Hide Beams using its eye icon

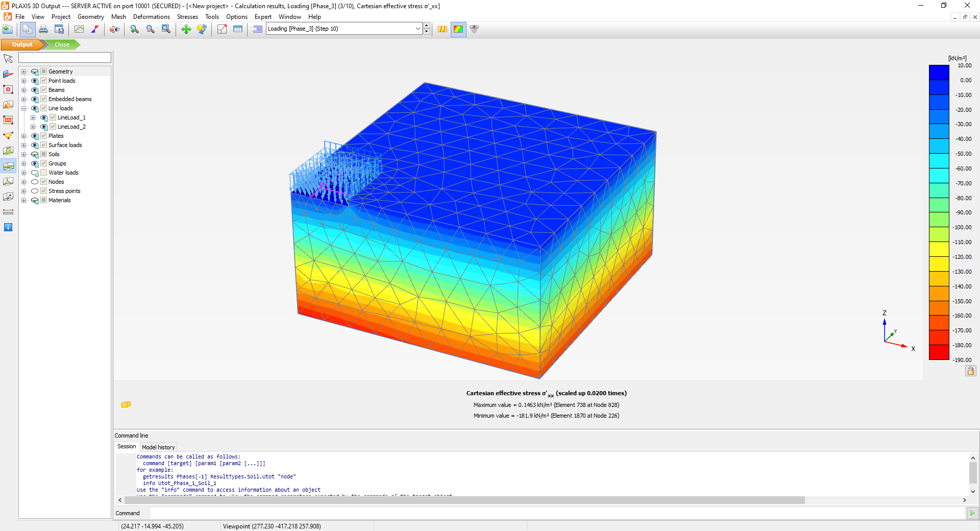35,90
